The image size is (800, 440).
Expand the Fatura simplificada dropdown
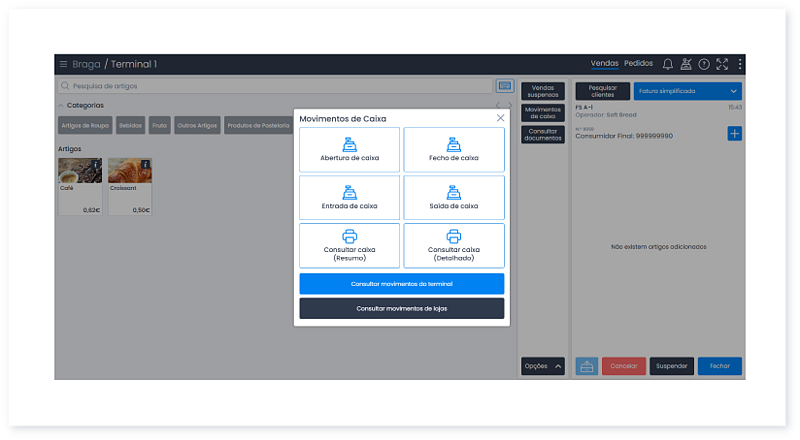[687, 91]
